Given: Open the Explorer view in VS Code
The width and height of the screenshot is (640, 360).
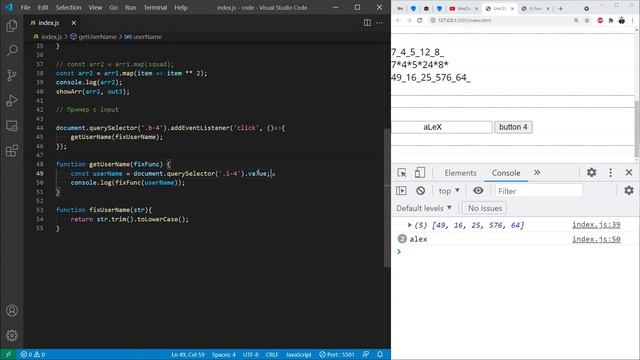Looking at the screenshot, I should point(12,26).
